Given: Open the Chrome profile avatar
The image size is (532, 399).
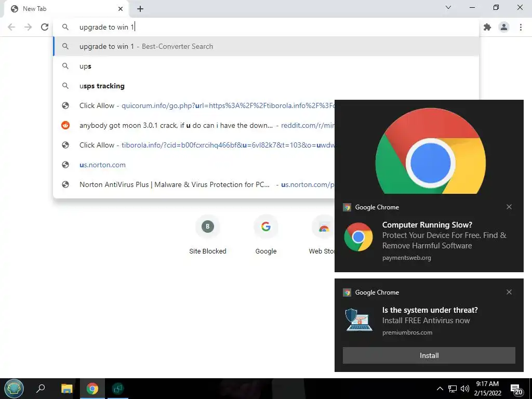Looking at the screenshot, I should click(504, 27).
